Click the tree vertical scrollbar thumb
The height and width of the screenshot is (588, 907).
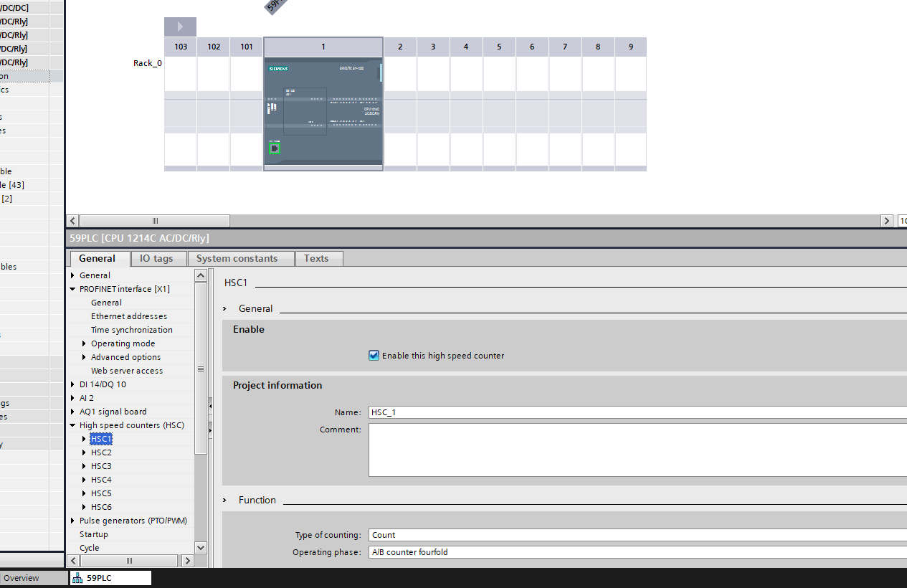point(201,369)
